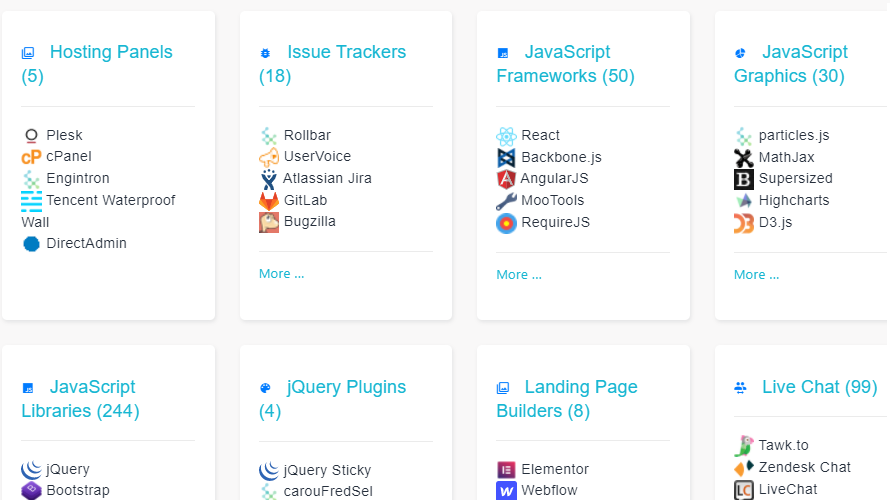
Task: Click the UserVoice megaphone icon
Action: [268, 157]
